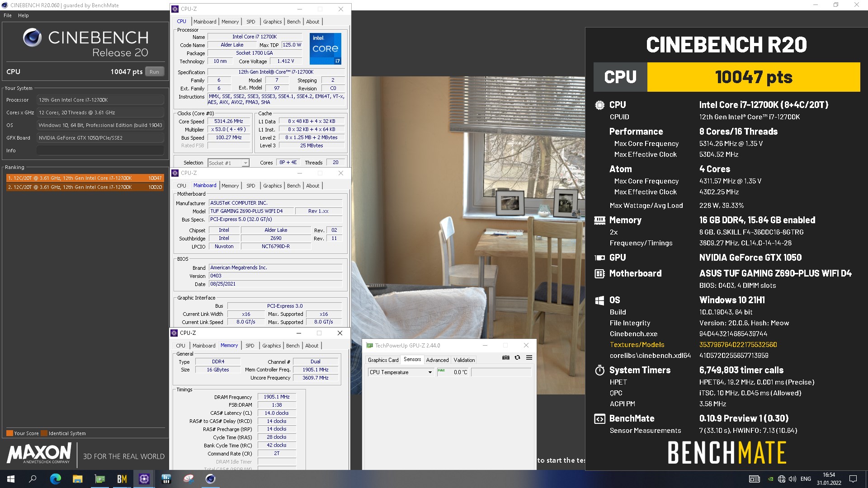Click the ENG language indicator

[806, 479]
